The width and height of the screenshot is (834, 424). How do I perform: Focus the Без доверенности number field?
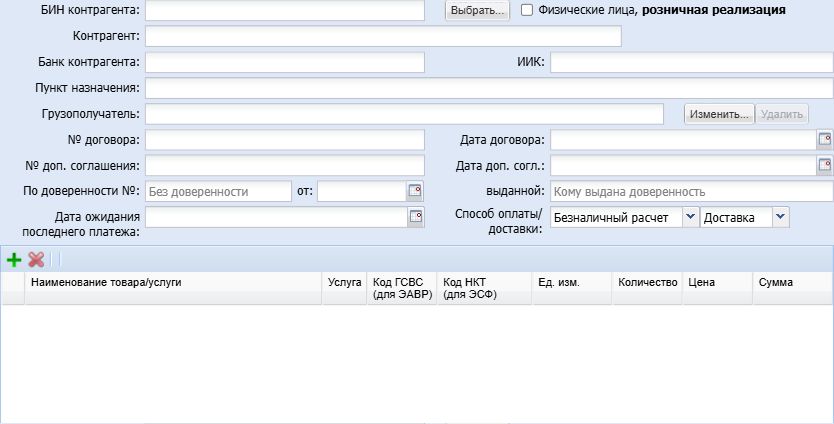pyautogui.click(x=218, y=192)
